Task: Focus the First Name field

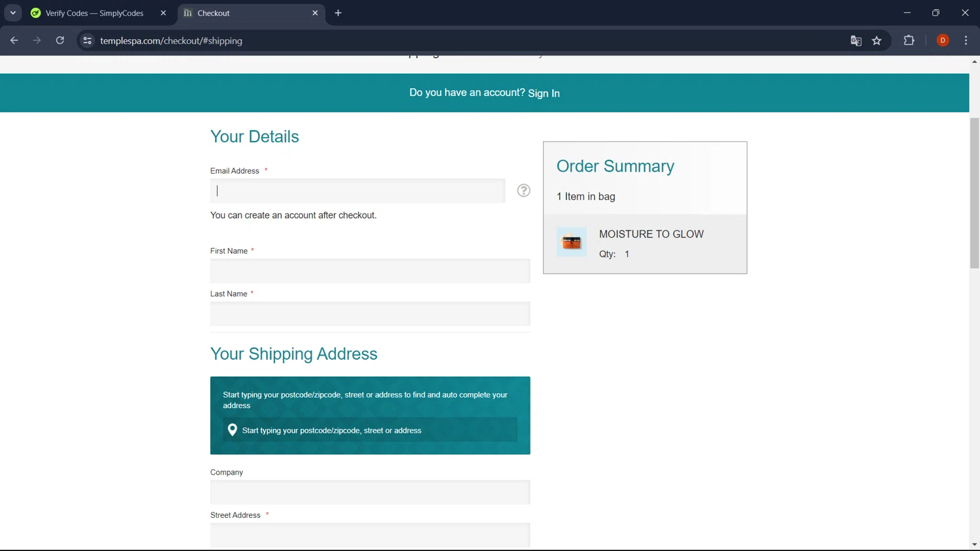Action: [x=370, y=271]
